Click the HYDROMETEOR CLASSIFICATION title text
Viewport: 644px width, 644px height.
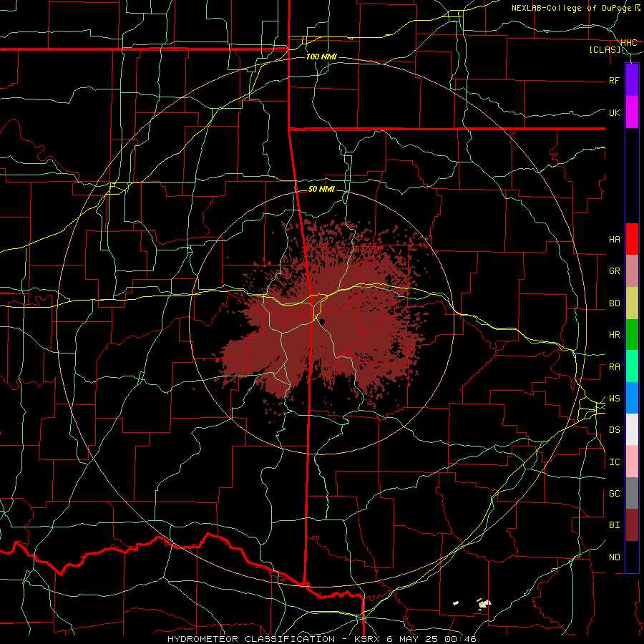click(x=251, y=639)
